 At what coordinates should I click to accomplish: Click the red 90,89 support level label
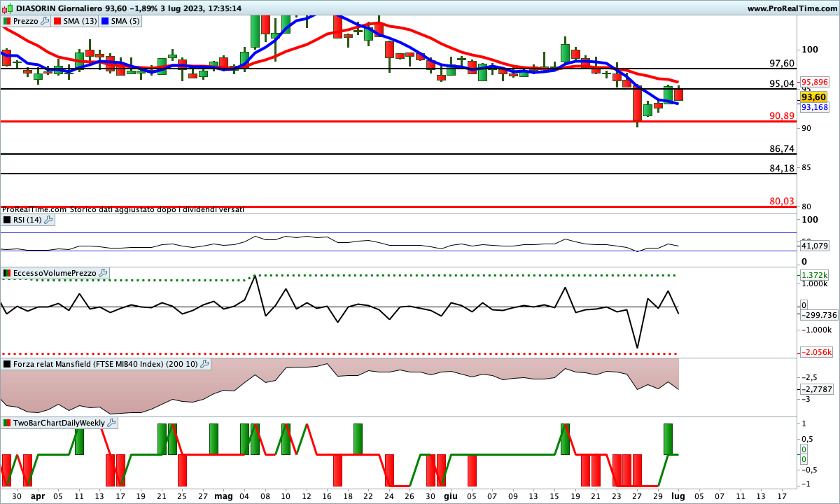(782, 115)
